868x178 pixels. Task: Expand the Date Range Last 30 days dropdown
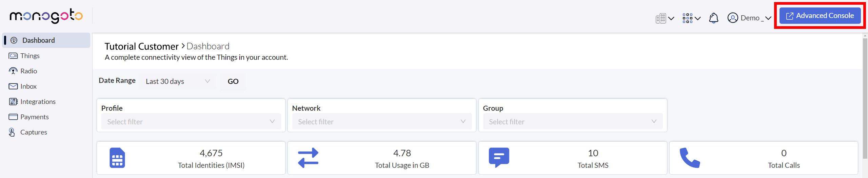click(x=178, y=82)
